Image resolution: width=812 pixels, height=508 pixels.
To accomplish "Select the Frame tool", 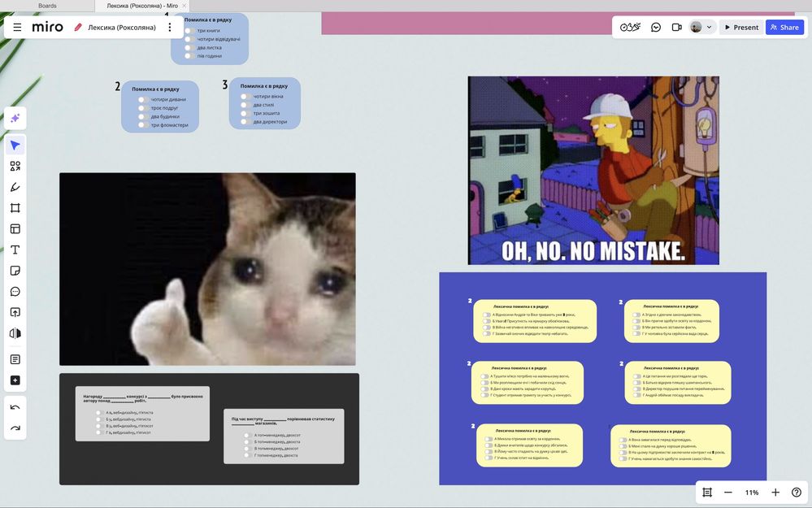I will (15, 207).
